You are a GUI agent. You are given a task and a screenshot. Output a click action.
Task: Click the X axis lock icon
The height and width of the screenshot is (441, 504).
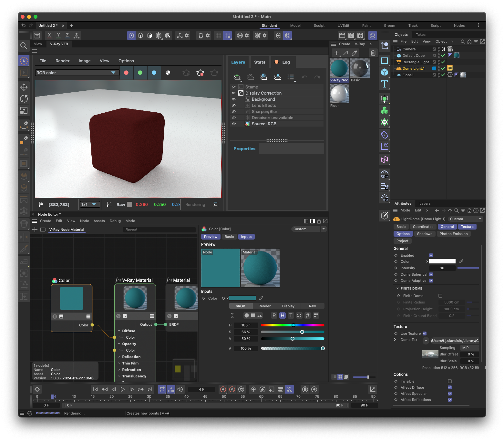tap(49, 36)
